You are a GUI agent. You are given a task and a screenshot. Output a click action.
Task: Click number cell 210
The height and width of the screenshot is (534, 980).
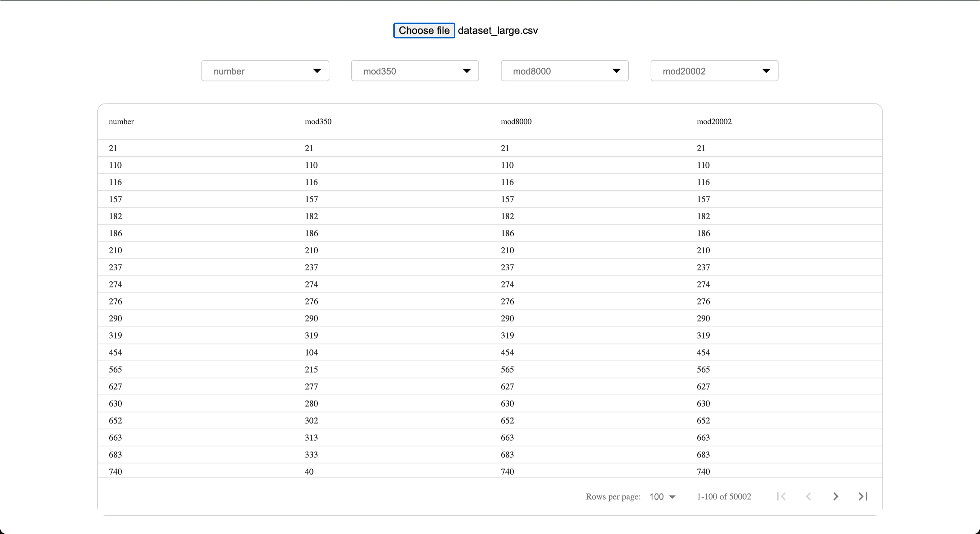coord(115,250)
